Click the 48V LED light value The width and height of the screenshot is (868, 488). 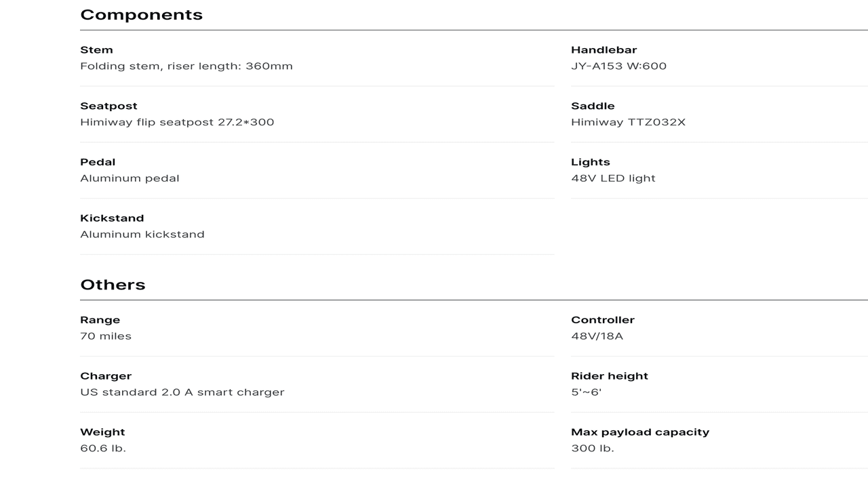pos(613,179)
